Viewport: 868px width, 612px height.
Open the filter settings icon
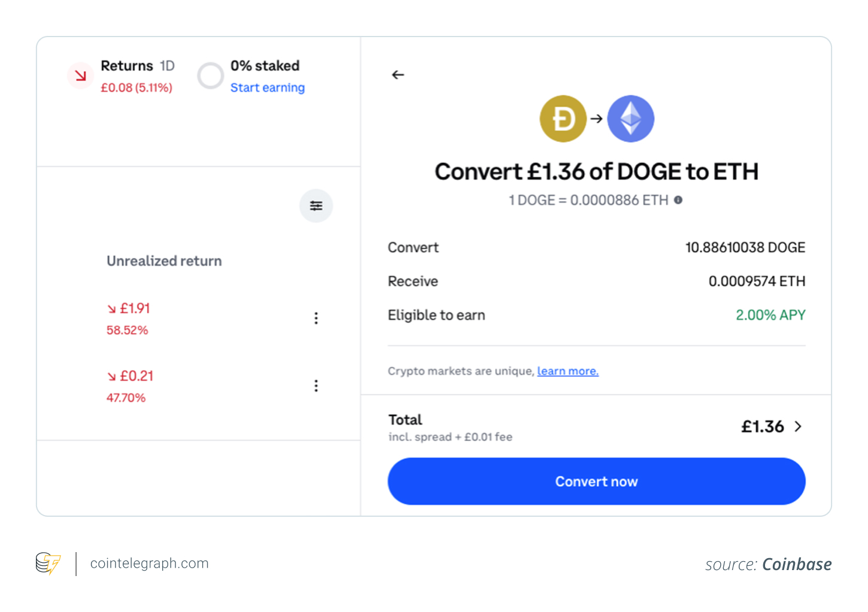pyautogui.click(x=316, y=206)
